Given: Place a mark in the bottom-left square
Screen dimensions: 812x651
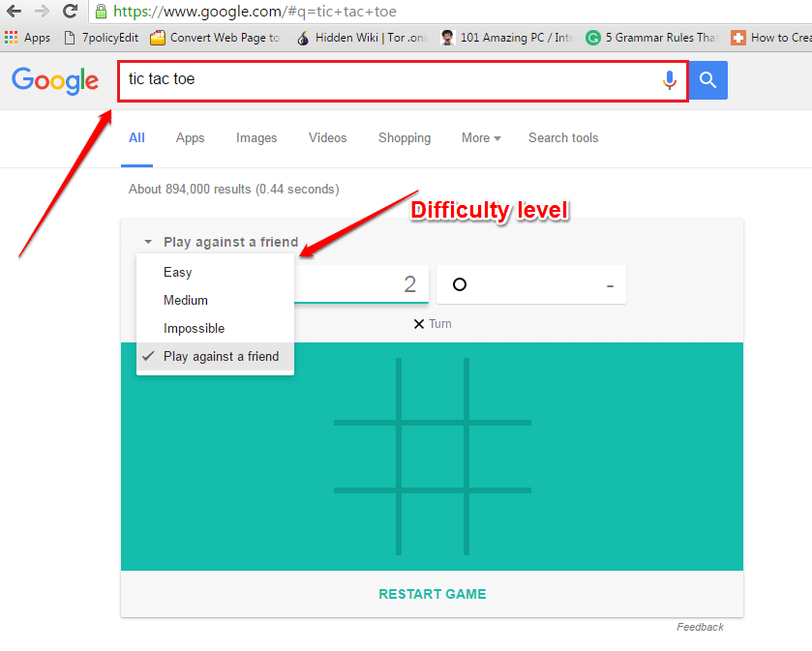Looking at the screenshot, I should [x=365, y=524].
